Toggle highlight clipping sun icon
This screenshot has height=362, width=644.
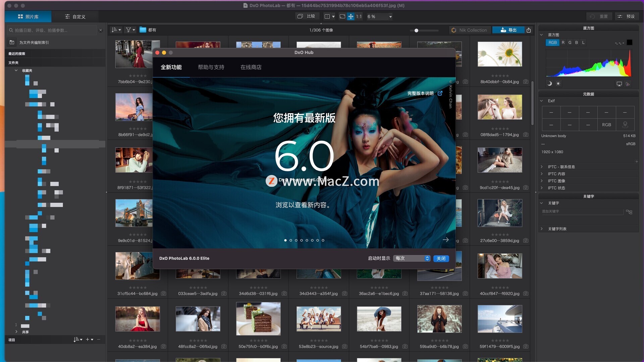pyautogui.click(x=558, y=83)
